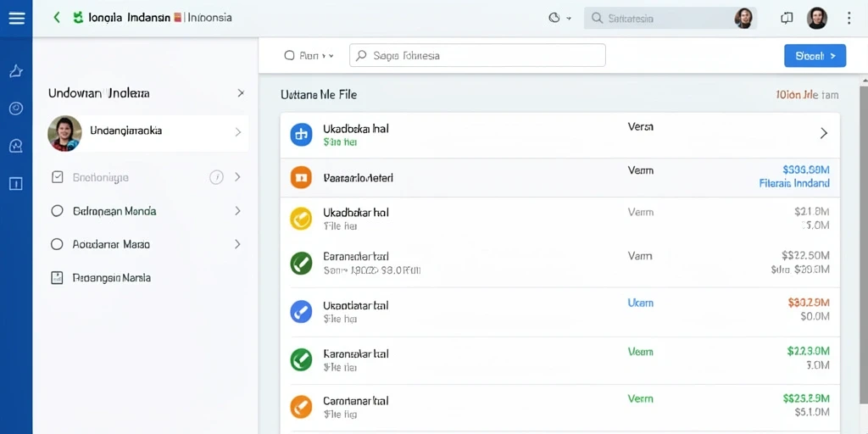Click the chat bubble icon beside the profile avatar

pyautogui.click(x=787, y=19)
